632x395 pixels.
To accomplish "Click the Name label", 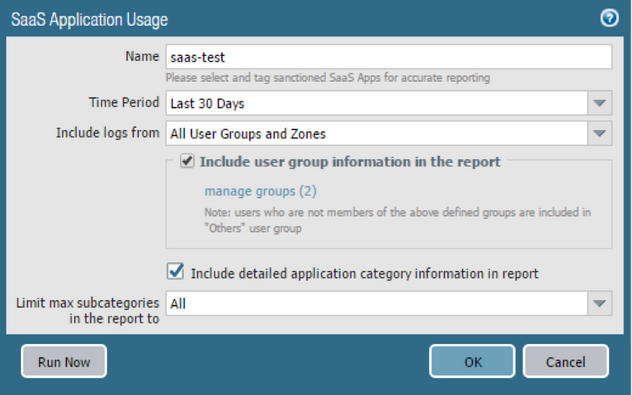I will tap(142, 56).
